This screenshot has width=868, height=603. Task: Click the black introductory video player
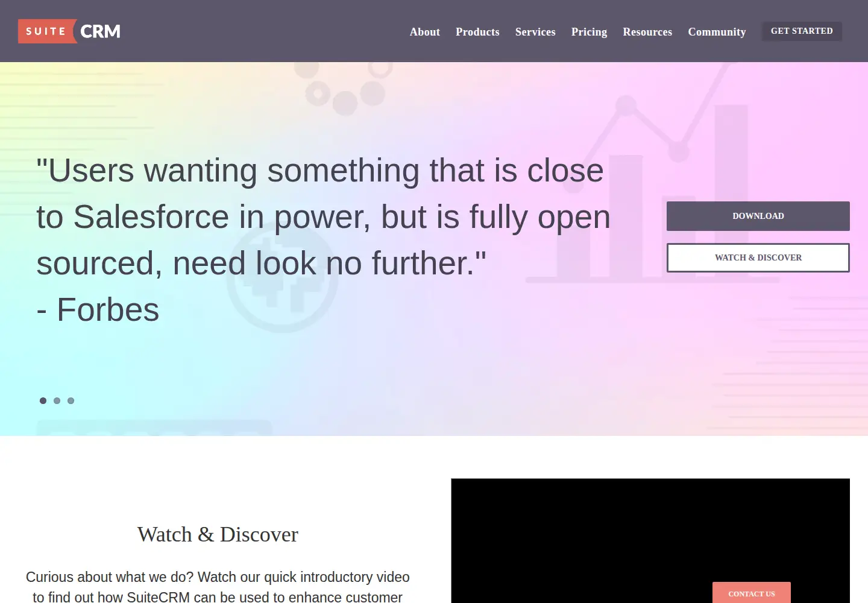650,541
